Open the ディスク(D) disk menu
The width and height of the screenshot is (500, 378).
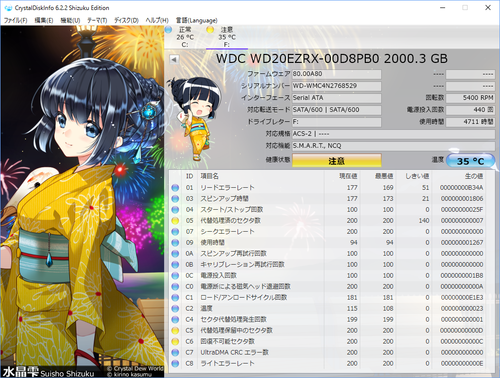click(126, 20)
